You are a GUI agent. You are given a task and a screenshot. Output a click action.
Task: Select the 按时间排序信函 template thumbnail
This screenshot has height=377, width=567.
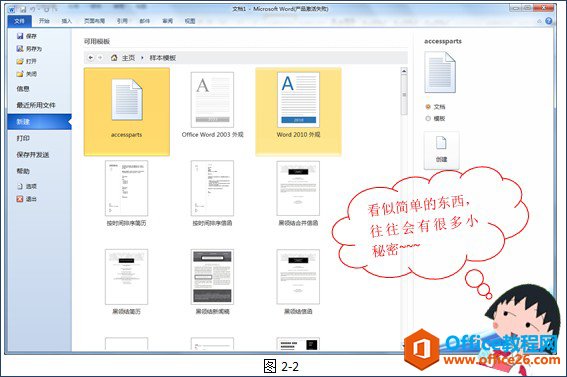point(212,188)
